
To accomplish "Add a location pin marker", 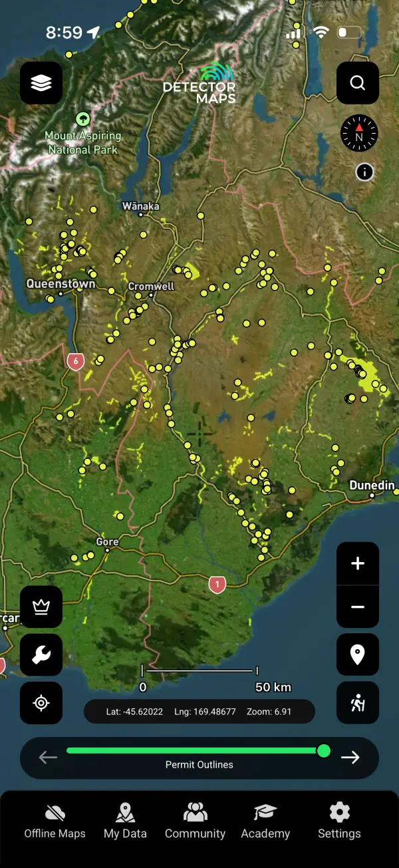I will coord(358,654).
